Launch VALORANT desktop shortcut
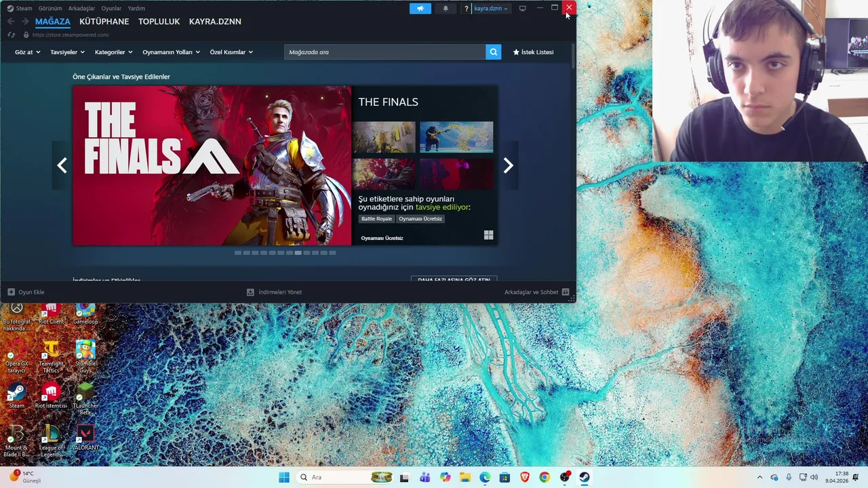868x488 pixels. point(85,437)
